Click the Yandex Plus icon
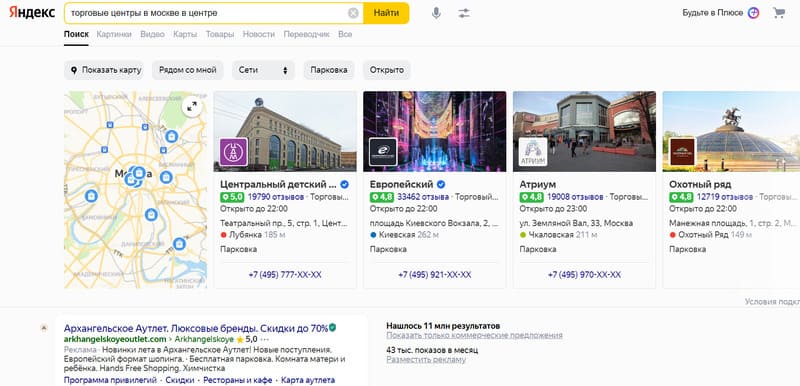This screenshot has width=800, height=386. tap(754, 13)
